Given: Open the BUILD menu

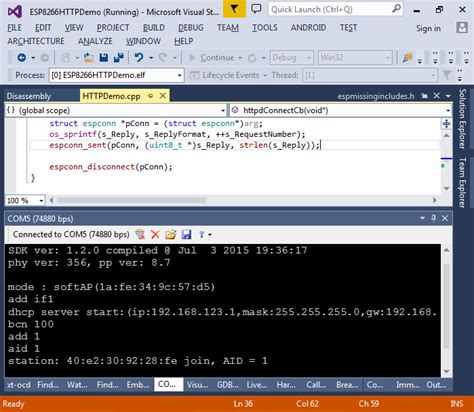Looking at the screenshot, I should coord(154,28).
